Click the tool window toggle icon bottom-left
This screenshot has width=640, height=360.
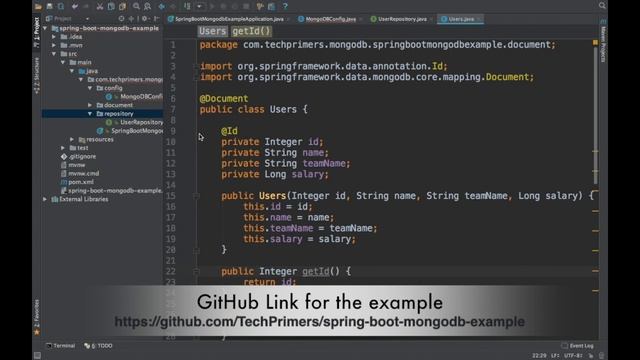pyautogui.click(x=37, y=356)
